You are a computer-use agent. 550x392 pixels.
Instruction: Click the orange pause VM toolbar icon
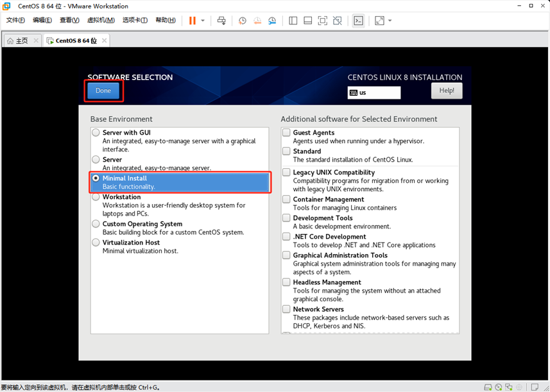click(x=193, y=21)
